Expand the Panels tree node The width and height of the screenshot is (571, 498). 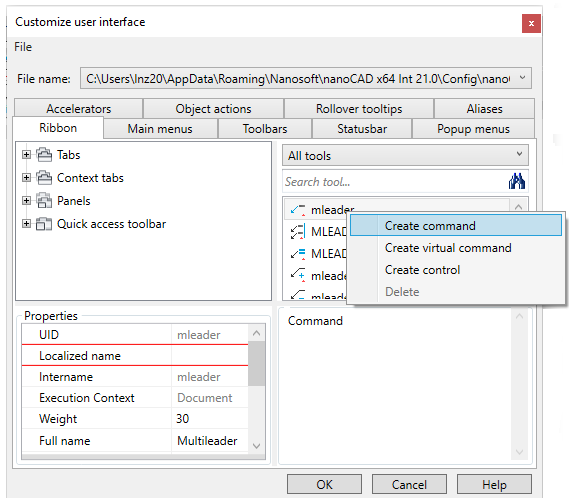click(26, 201)
